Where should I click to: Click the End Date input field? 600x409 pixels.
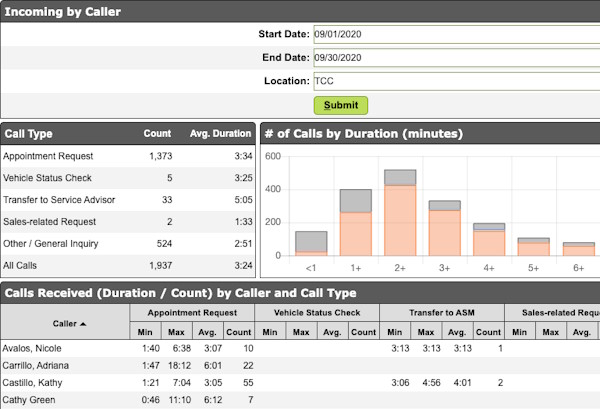[455, 58]
